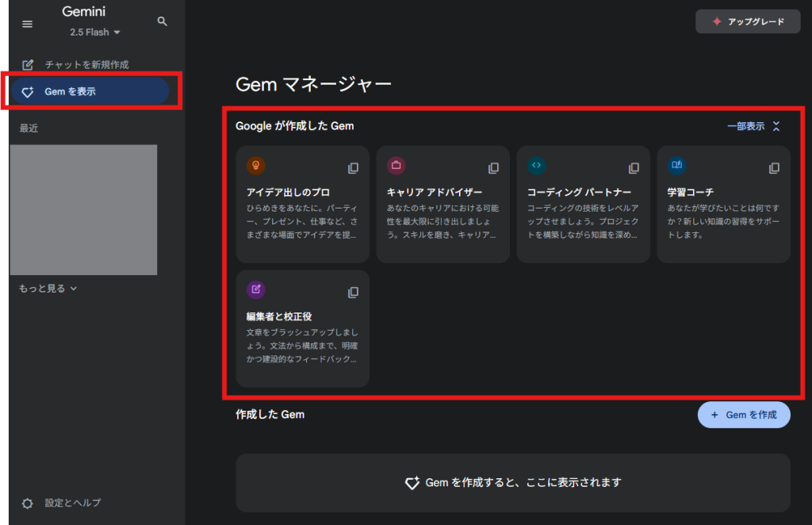This screenshot has height=525, width=812.
Task: Copy the アイデア出しのプロ gem
Action: [353, 168]
